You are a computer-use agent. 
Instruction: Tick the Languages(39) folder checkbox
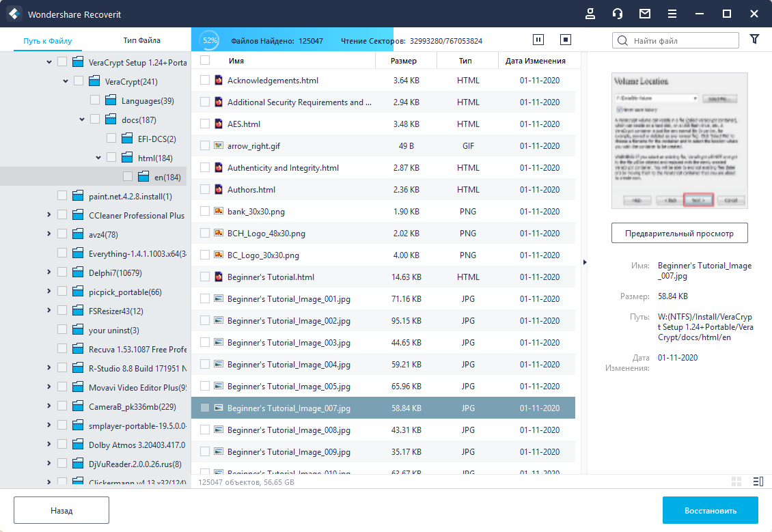pos(95,100)
